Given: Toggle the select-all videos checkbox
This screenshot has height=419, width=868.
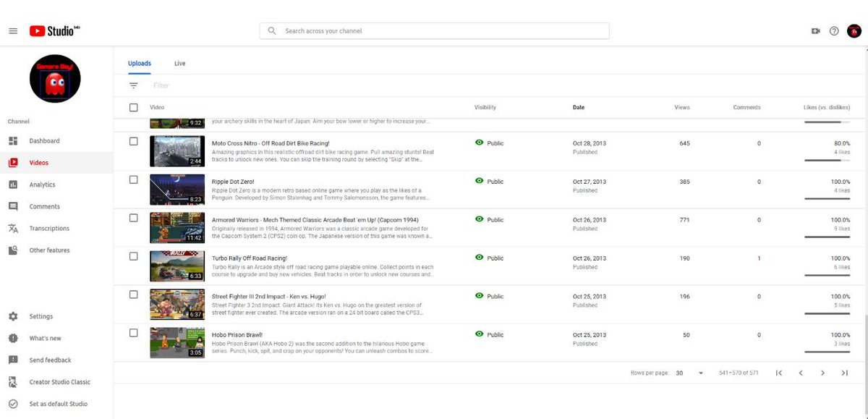Looking at the screenshot, I should (133, 107).
